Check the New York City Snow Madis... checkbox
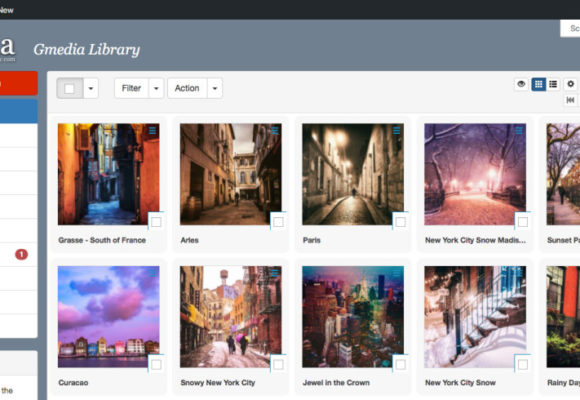The width and height of the screenshot is (580, 400). click(523, 222)
